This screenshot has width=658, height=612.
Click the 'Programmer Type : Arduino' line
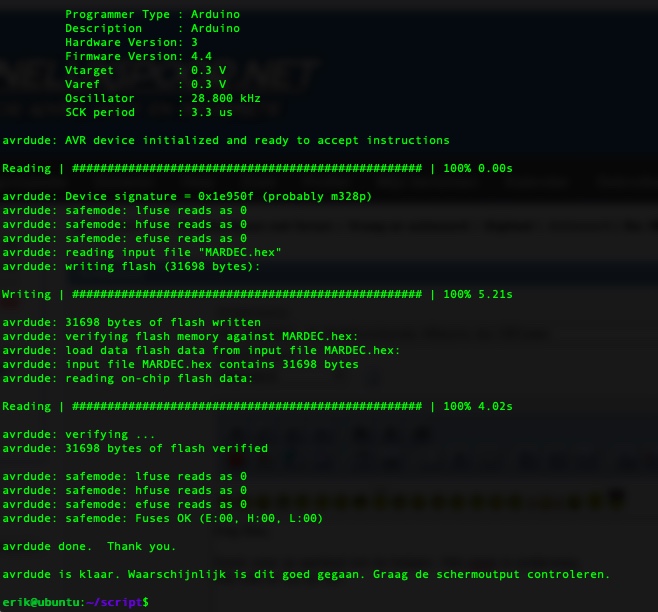click(x=152, y=14)
